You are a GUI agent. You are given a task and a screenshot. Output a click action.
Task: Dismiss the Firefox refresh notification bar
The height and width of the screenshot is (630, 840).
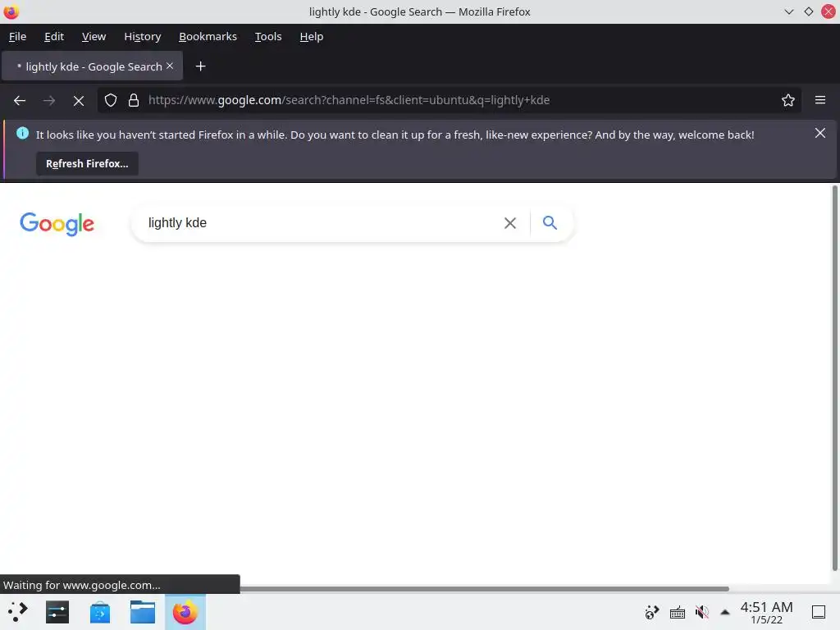coord(820,133)
